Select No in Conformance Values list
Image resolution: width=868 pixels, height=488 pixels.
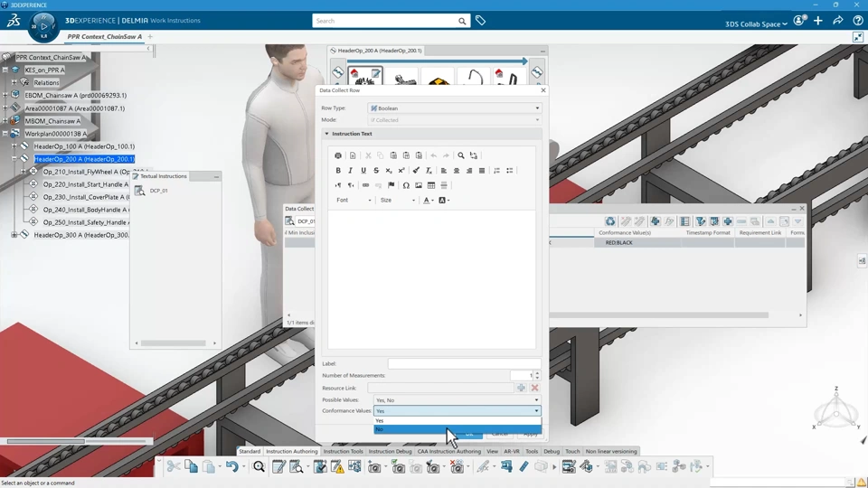click(x=458, y=429)
